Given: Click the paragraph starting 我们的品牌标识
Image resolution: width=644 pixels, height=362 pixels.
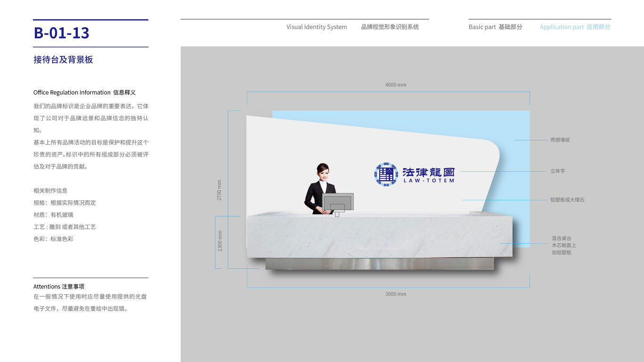Looking at the screenshot, I should [x=91, y=118].
